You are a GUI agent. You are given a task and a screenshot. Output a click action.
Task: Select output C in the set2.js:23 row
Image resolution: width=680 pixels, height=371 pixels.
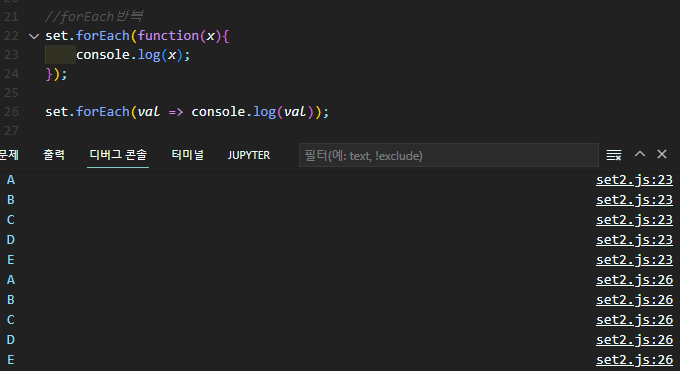[11, 220]
